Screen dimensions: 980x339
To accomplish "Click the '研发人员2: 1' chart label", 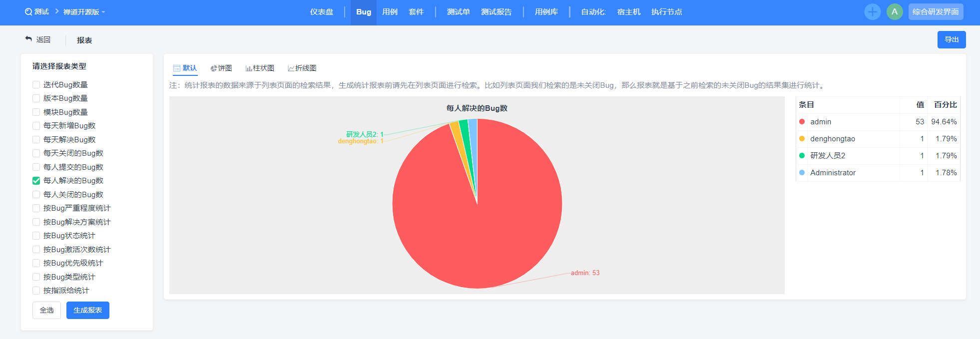I will pos(365,134).
